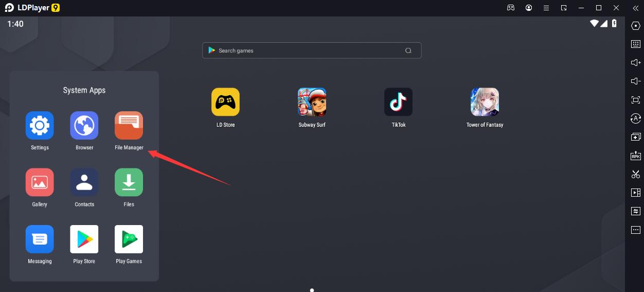Open the Play Games app
Viewport: 644px width, 292px height.
click(x=129, y=239)
